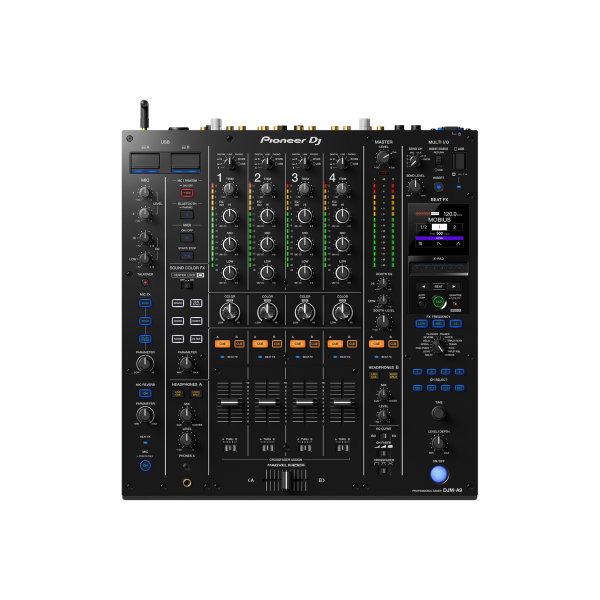The width and height of the screenshot is (600, 600).
Task: Touch the X-PAD touch strip
Action: pos(439,269)
